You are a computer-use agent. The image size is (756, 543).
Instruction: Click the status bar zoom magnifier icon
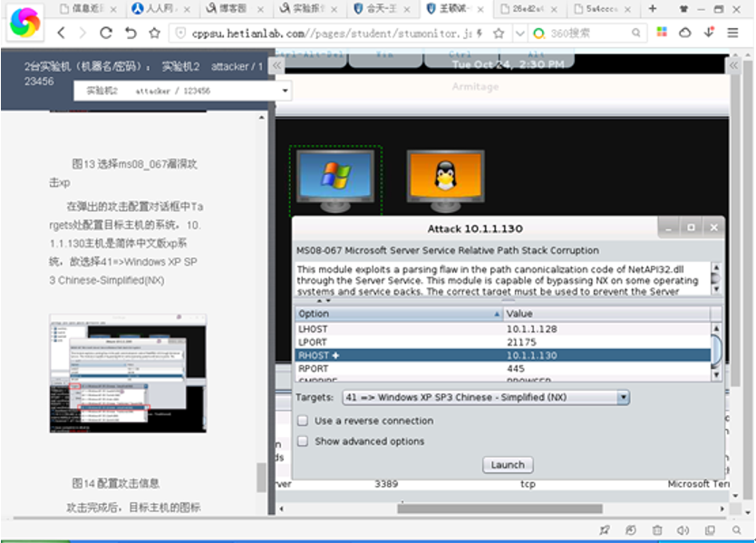(x=736, y=530)
